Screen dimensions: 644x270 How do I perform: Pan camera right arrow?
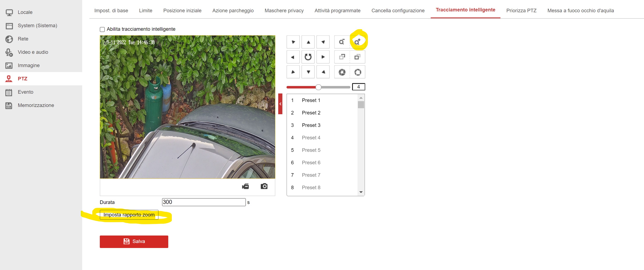(x=323, y=57)
